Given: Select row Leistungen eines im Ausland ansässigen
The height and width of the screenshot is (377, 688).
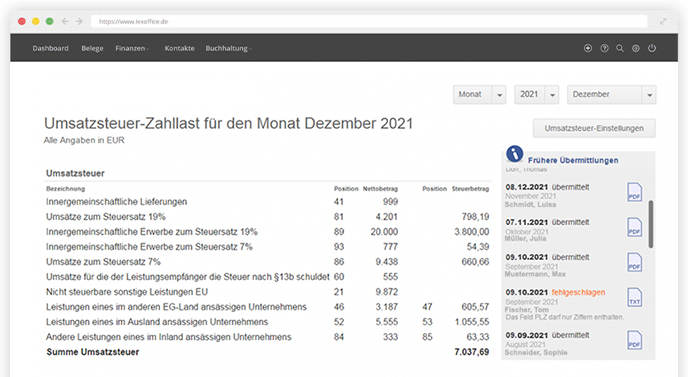Looking at the screenshot, I should (268, 322).
